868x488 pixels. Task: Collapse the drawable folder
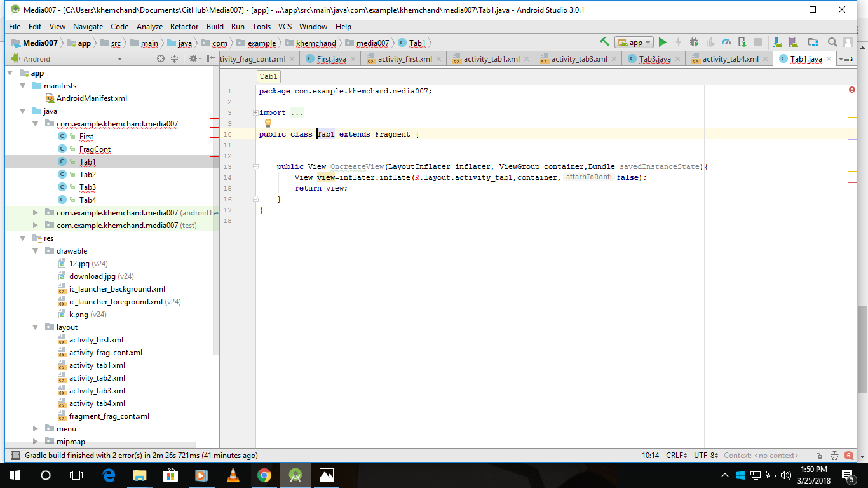(x=36, y=251)
